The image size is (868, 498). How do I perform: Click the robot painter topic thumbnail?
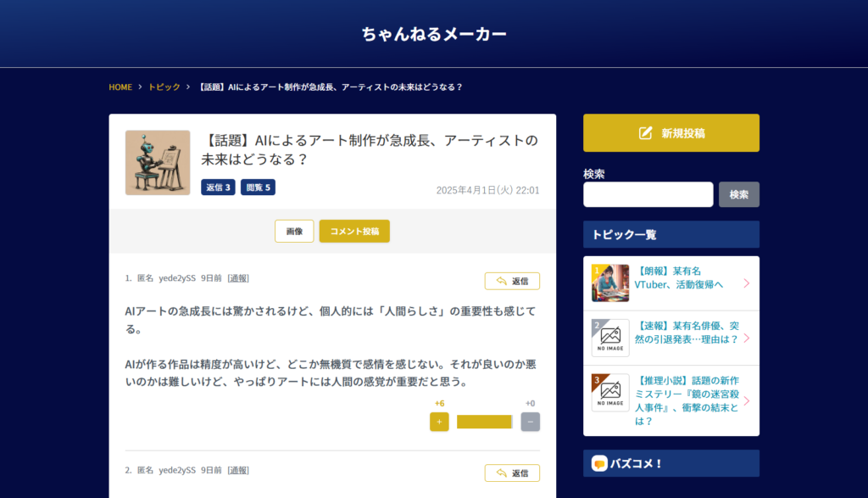coord(158,163)
